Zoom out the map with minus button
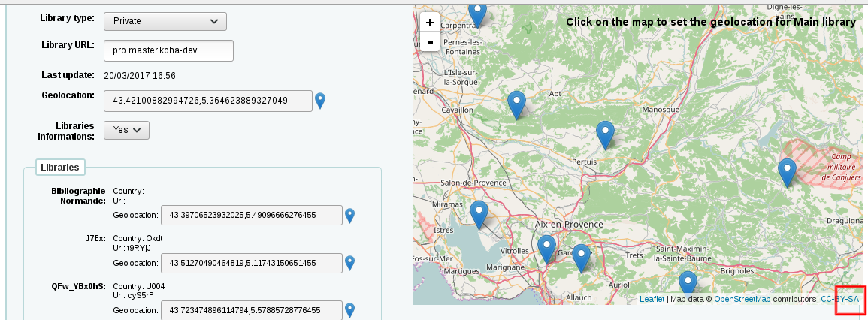Viewport: 868px width, 320px height. (430, 42)
